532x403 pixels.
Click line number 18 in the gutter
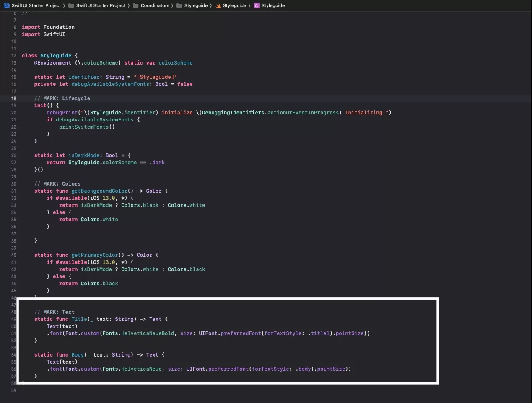(13, 98)
